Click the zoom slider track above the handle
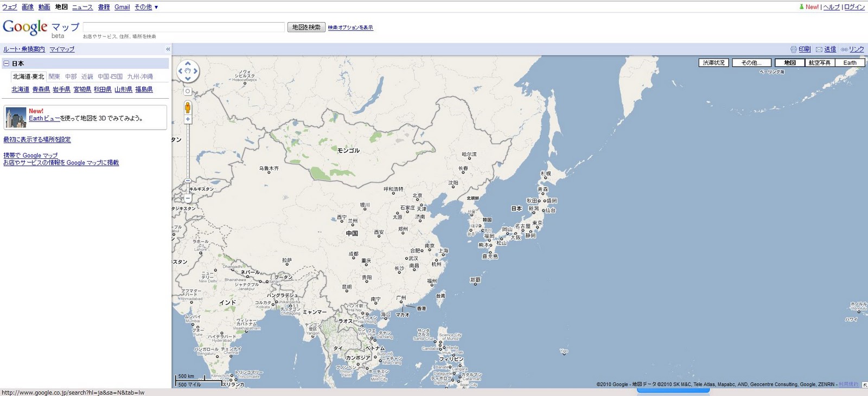 point(188,151)
